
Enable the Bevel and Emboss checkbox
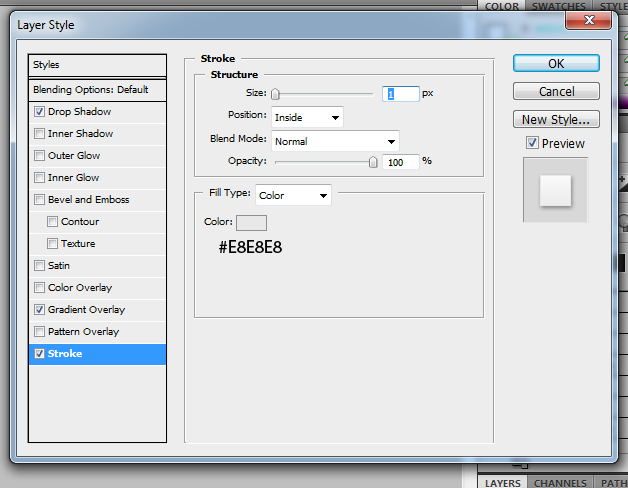tap(39, 200)
